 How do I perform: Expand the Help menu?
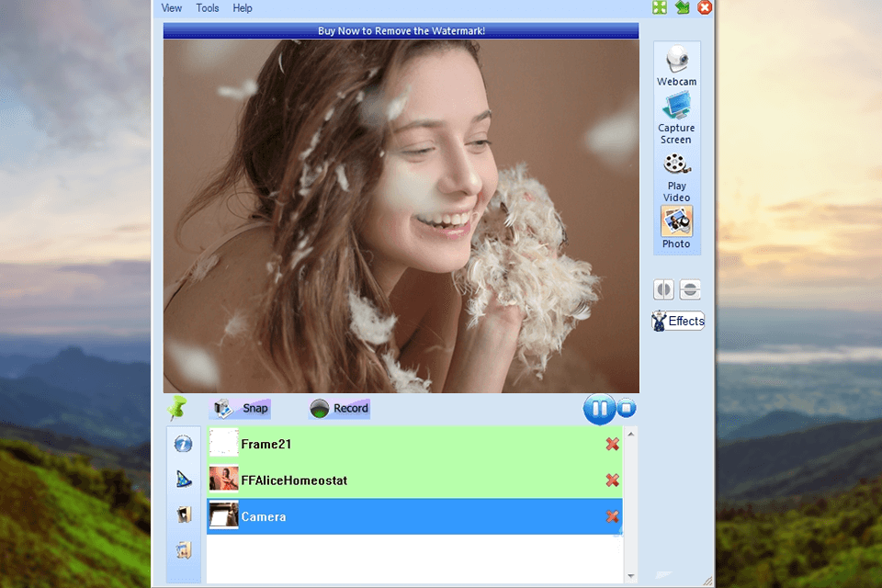click(242, 8)
